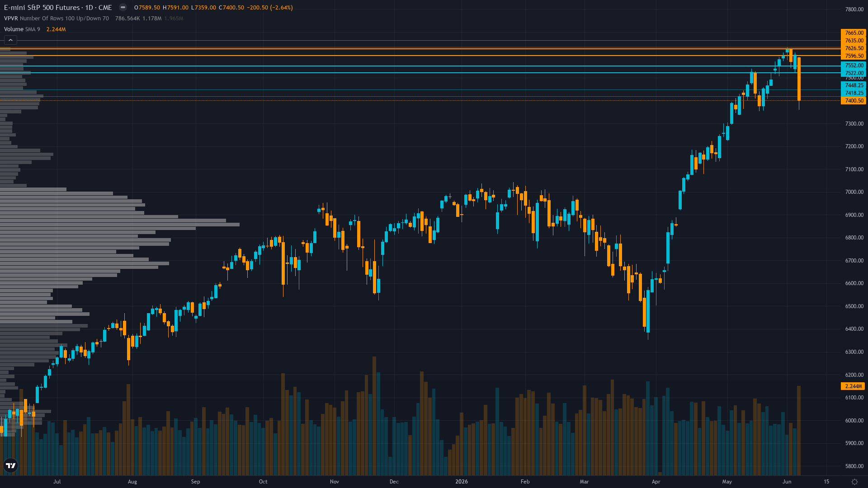The height and width of the screenshot is (488, 868).
Task: Click the 7552.00 cyan price label
Action: pyautogui.click(x=854, y=66)
